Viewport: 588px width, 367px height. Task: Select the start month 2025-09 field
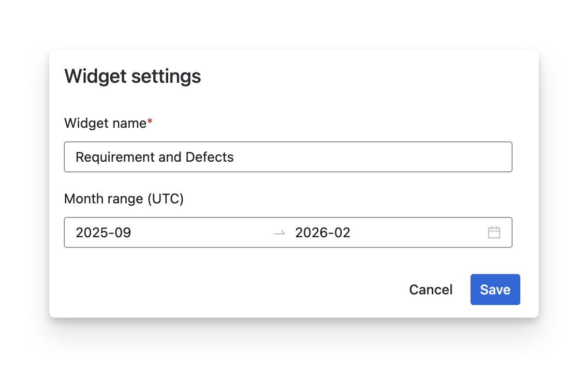click(x=103, y=233)
